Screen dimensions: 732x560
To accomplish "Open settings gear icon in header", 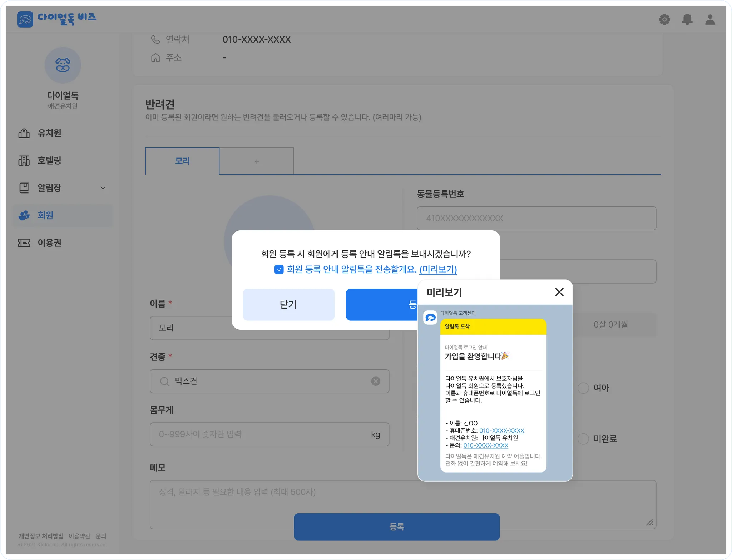I will point(664,19).
